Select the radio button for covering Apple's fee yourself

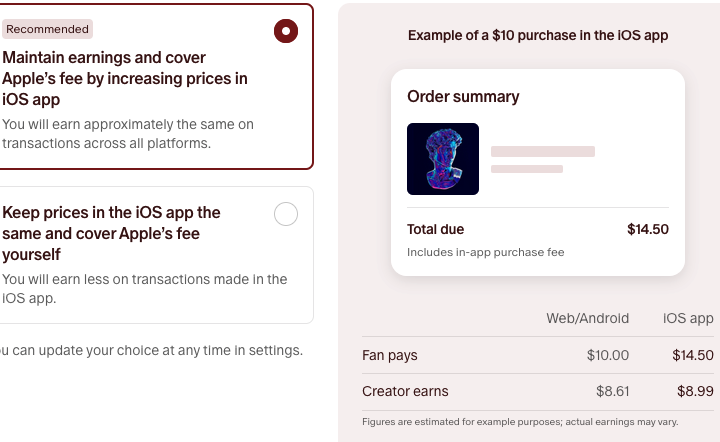(286, 214)
